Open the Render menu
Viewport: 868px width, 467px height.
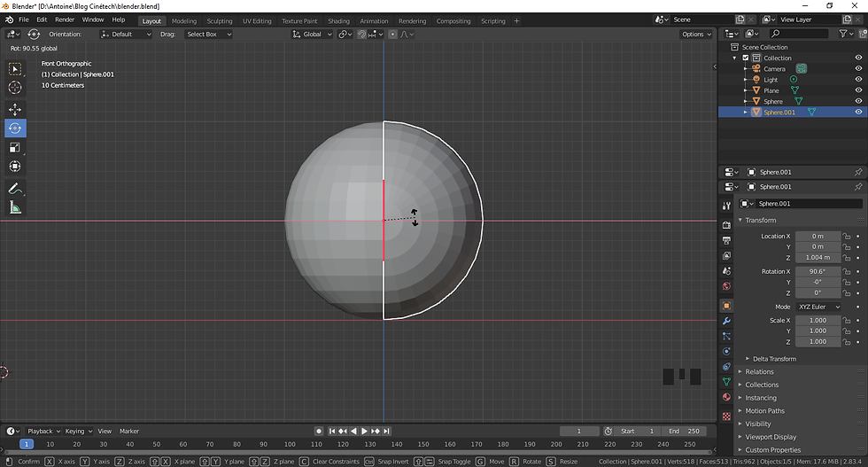[x=65, y=20]
